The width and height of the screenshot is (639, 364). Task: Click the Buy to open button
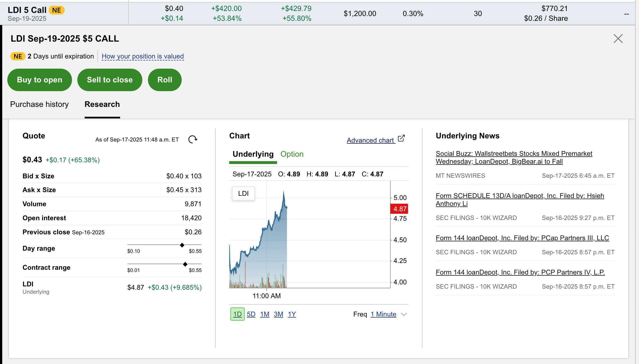[40, 80]
